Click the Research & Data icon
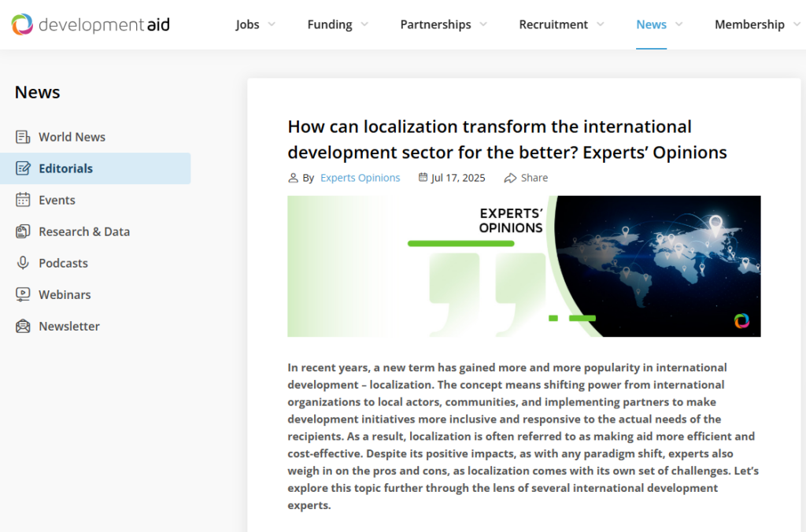 click(x=23, y=231)
